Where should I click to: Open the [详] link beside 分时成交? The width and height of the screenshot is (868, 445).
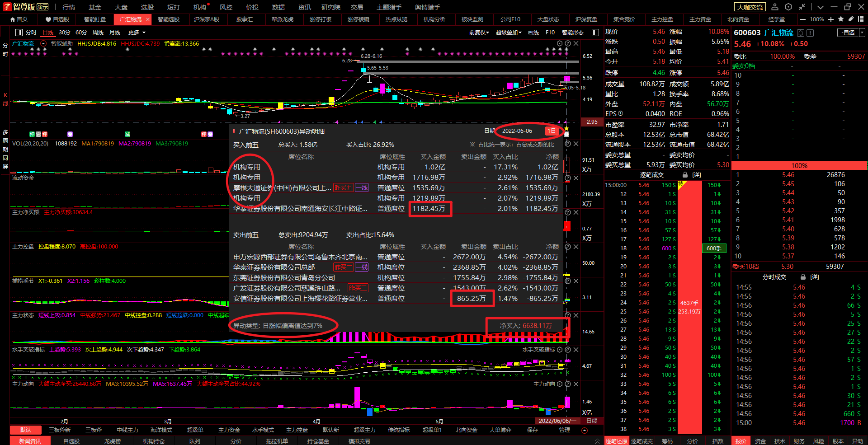(x=815, y=277)
